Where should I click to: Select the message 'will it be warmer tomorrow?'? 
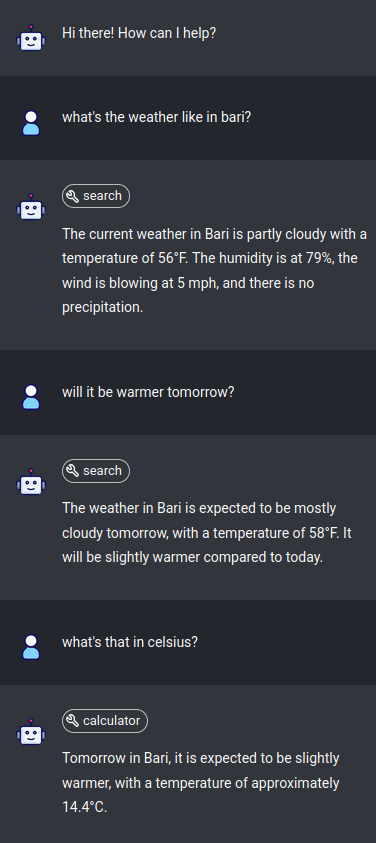point(148,392)
